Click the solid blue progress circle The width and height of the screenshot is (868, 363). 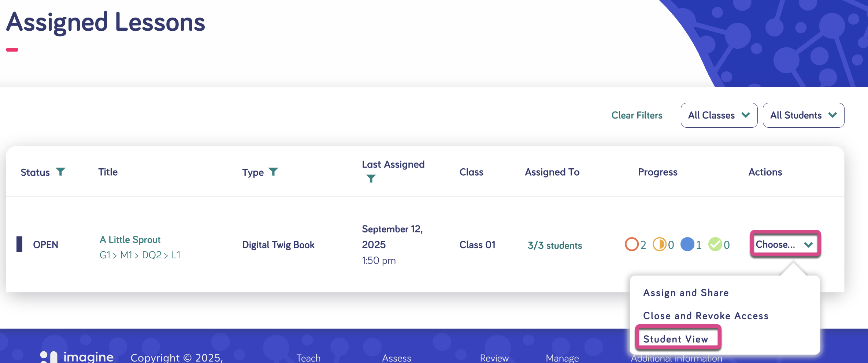click(687, 244)
